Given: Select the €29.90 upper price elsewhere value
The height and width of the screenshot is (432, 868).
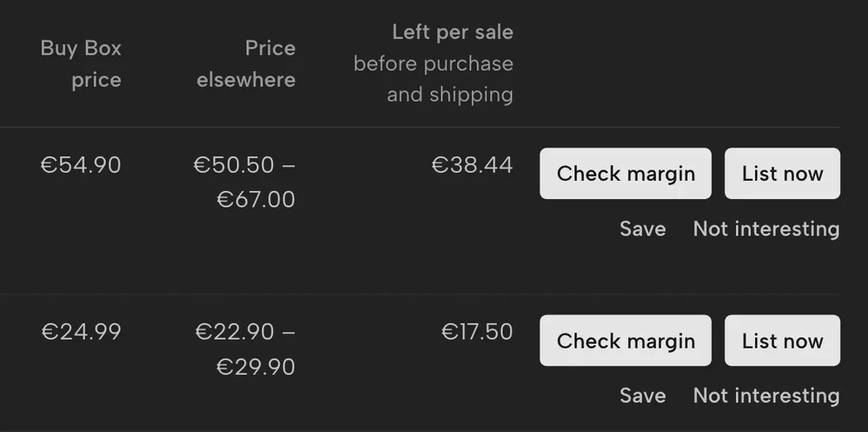Looking at the screenshot, I should tap(256, 367).
